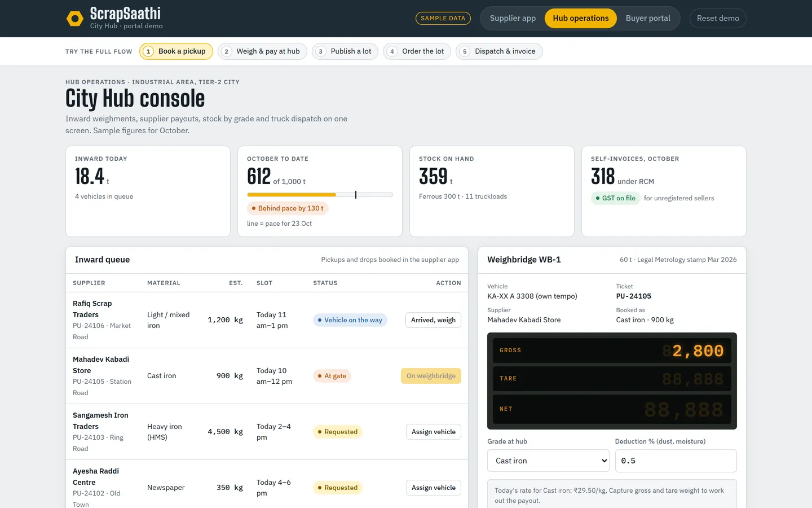Screen dimensions: 812x508
Task: Click Requested status for Ayesha Raddi Centre
Action: tap(338, 488)
